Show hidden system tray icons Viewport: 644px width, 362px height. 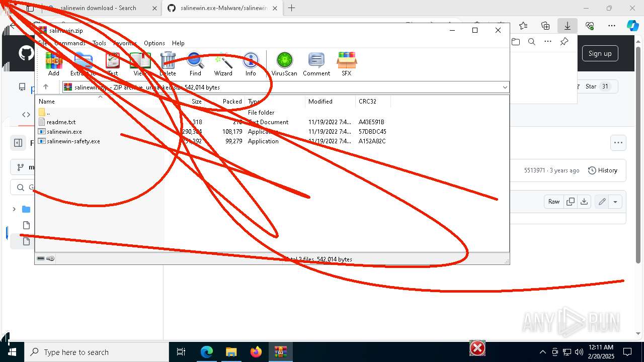[542, 352]
